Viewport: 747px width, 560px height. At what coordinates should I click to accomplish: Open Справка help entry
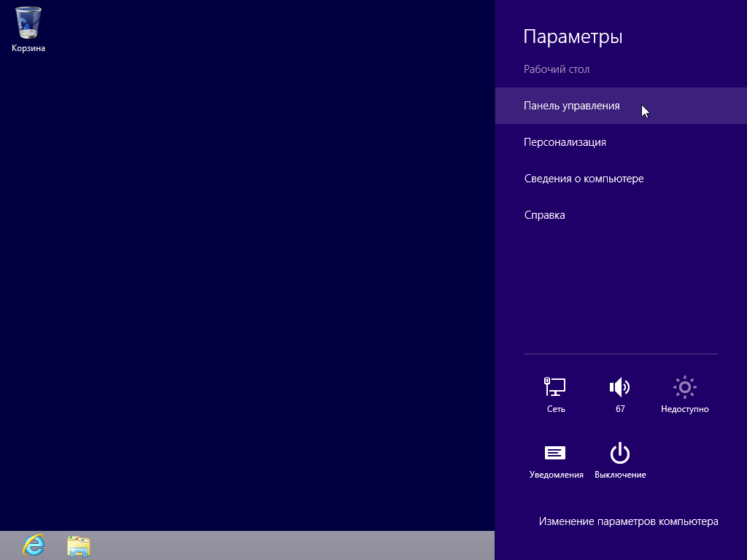[543, 214]
